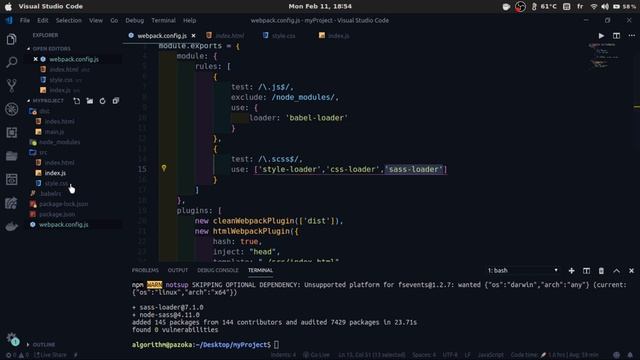
Task: Open the Docker view in activity bar
Action: pyautogui.click(x=11, y=226)
